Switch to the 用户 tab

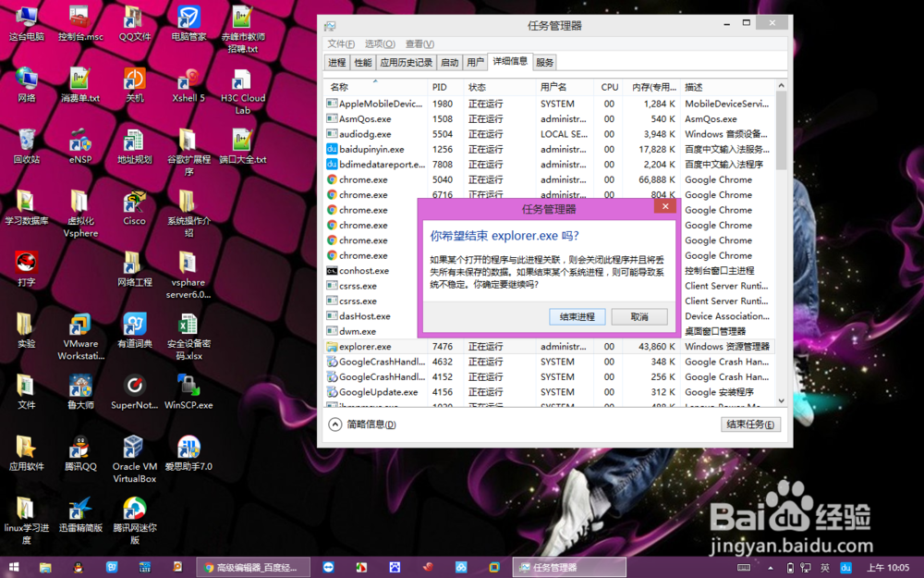pos(475,63)
